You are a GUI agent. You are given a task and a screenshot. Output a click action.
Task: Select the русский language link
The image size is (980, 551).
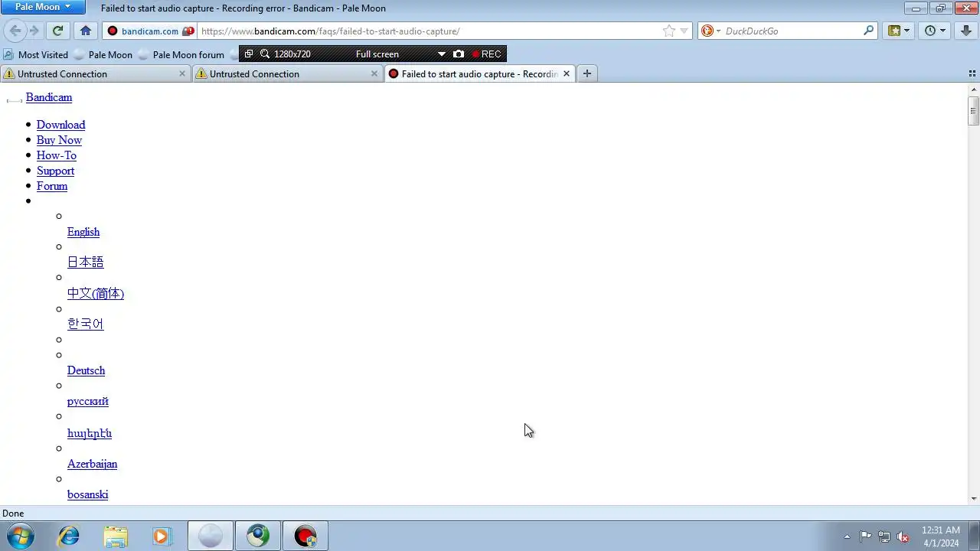point(88,401)
